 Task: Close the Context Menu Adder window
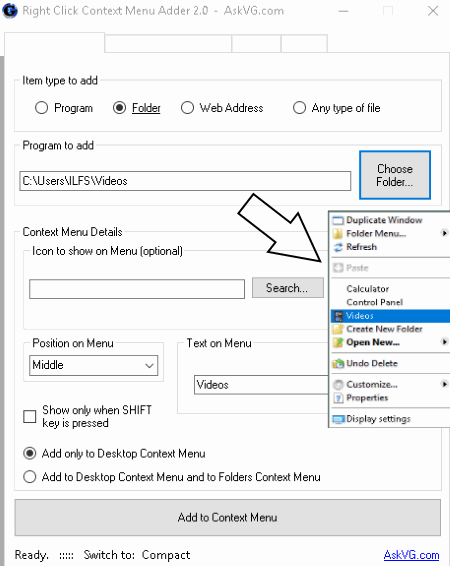433,11
